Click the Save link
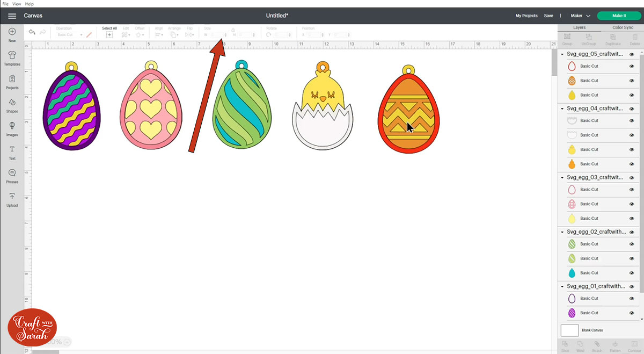Viewport: 644px width, 354px height. click(x=548, y=16)
